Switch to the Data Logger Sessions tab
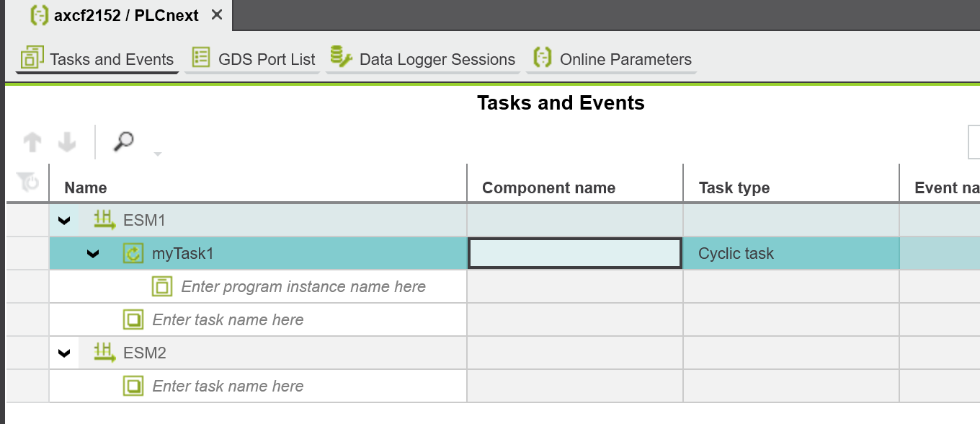The width and height of the screenshot is (980, 424). click(423, 59)
